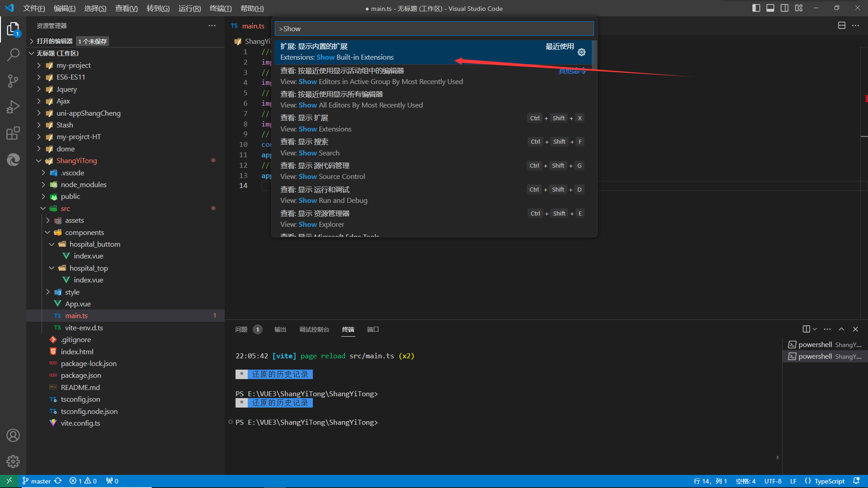
Task: Open Microsoft Edge Tools icon
Action: [x=13, y=160]
